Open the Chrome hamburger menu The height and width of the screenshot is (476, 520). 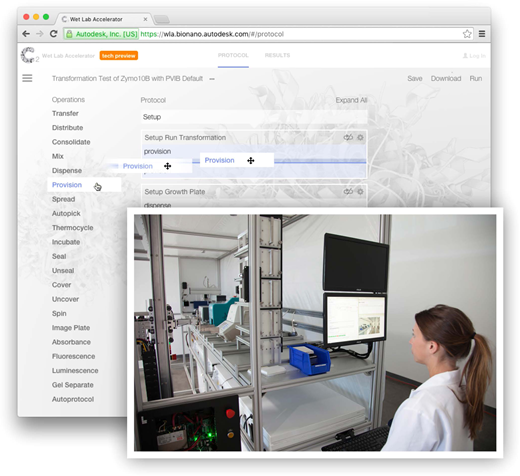pyautogui.click(x=482, y=34)
